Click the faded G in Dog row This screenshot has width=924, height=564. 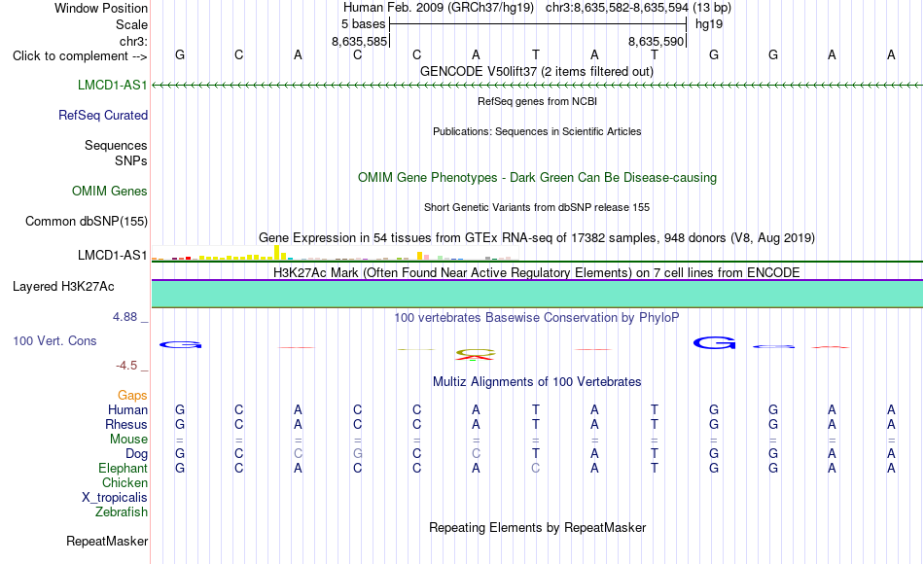coord(358,454)
